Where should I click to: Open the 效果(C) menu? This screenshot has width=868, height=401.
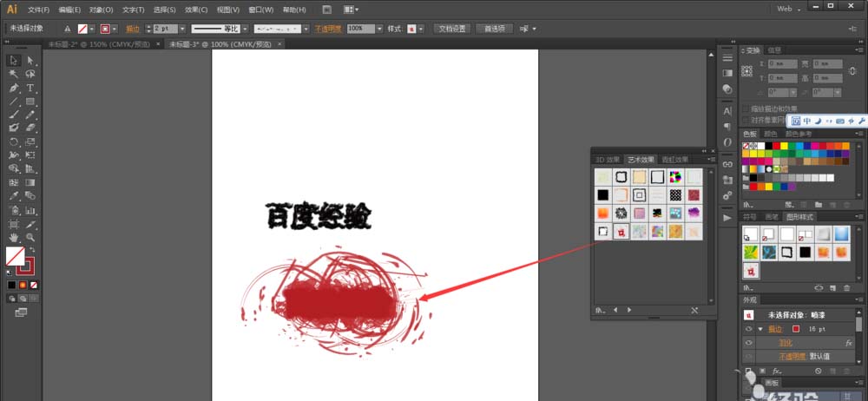[196, 10]
